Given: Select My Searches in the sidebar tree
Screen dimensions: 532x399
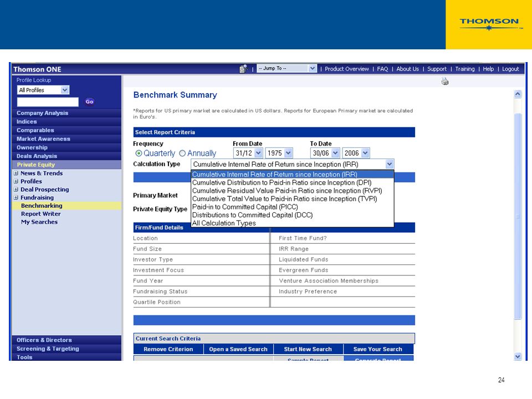Looking at the screenshot, I should [39, 222].
